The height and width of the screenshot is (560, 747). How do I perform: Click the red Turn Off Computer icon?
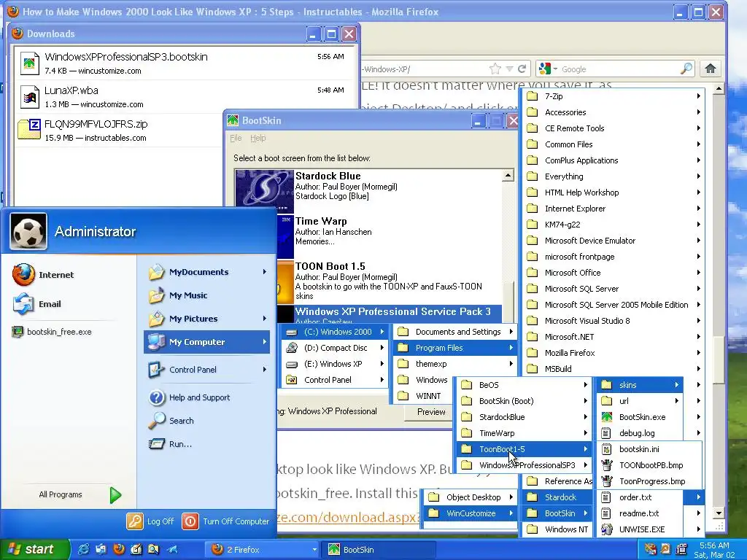click(x=190, y=521)
